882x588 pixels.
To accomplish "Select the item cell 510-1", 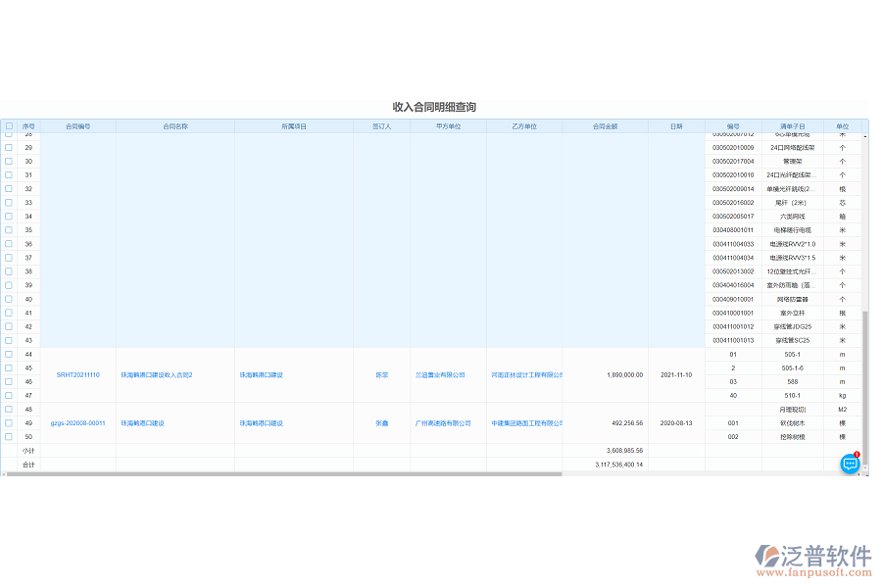I will (793, 396).
